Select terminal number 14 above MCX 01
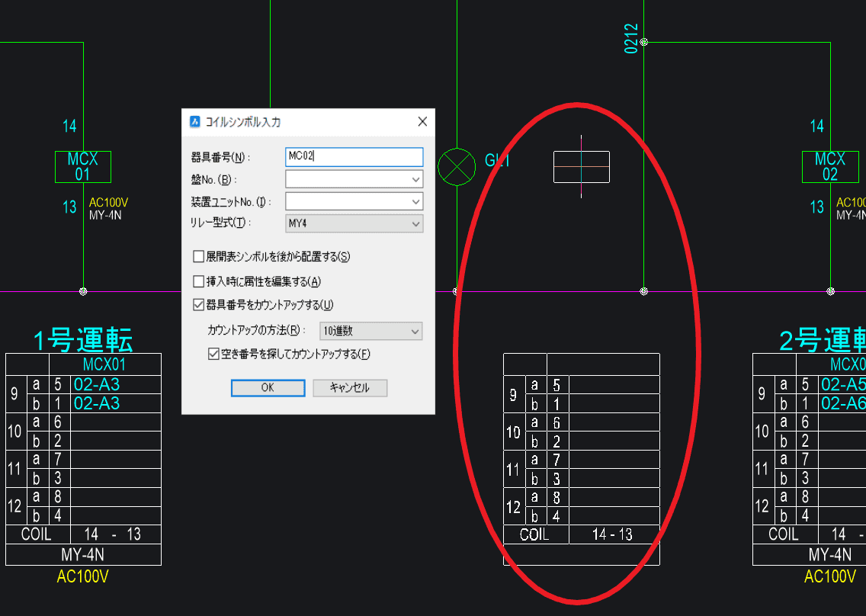This screenshot has width=866, height=616. pyautogui.click(x=69, y=126)
